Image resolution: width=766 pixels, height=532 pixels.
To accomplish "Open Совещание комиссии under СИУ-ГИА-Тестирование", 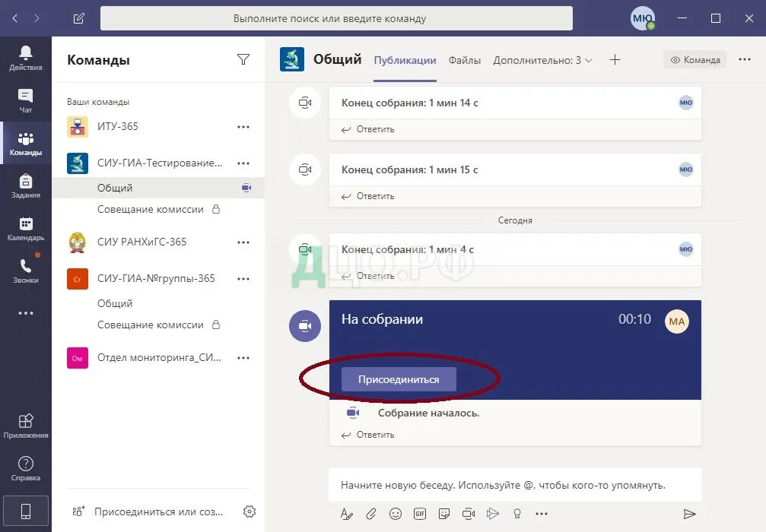I will (x=158, y=210).
